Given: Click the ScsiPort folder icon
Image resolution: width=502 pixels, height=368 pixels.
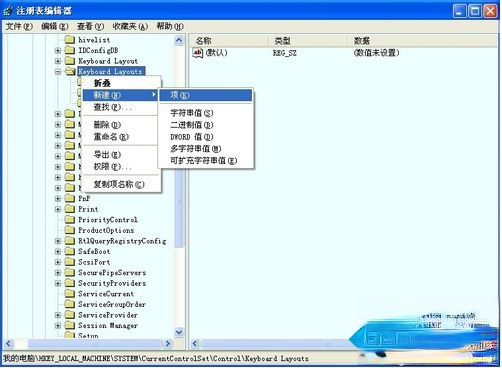Looking at the screenshot, I should click(x=70, y=262).
